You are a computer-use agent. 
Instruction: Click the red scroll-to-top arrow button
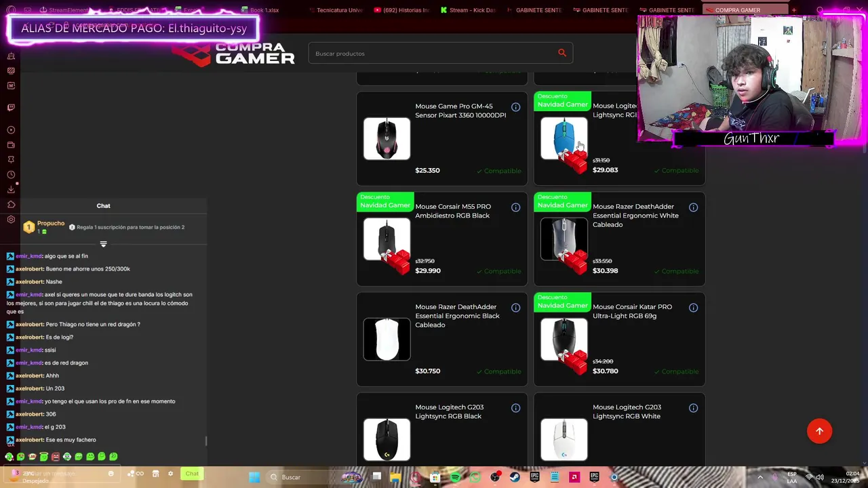click(x=819, y=431)
